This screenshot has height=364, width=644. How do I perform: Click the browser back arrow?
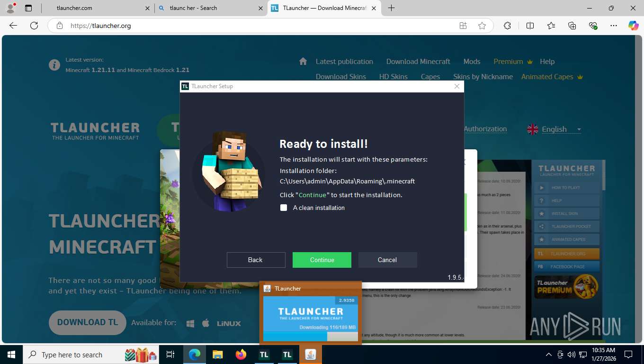[x=13, y=26]
